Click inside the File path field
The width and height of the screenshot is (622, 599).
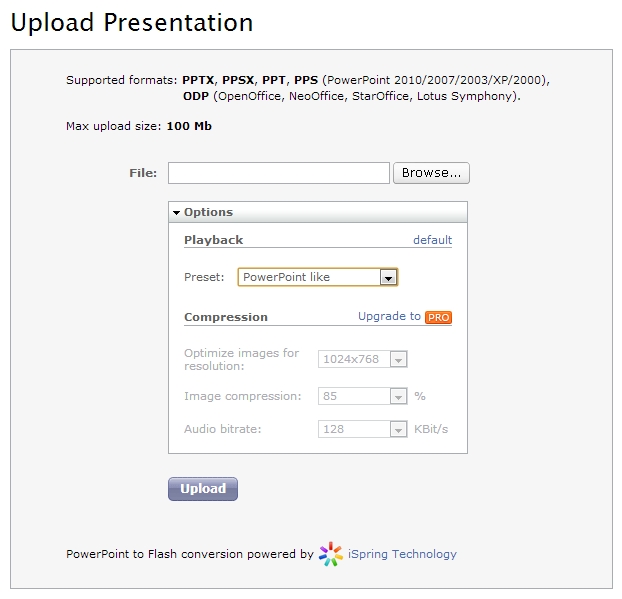tap(278, 173)
